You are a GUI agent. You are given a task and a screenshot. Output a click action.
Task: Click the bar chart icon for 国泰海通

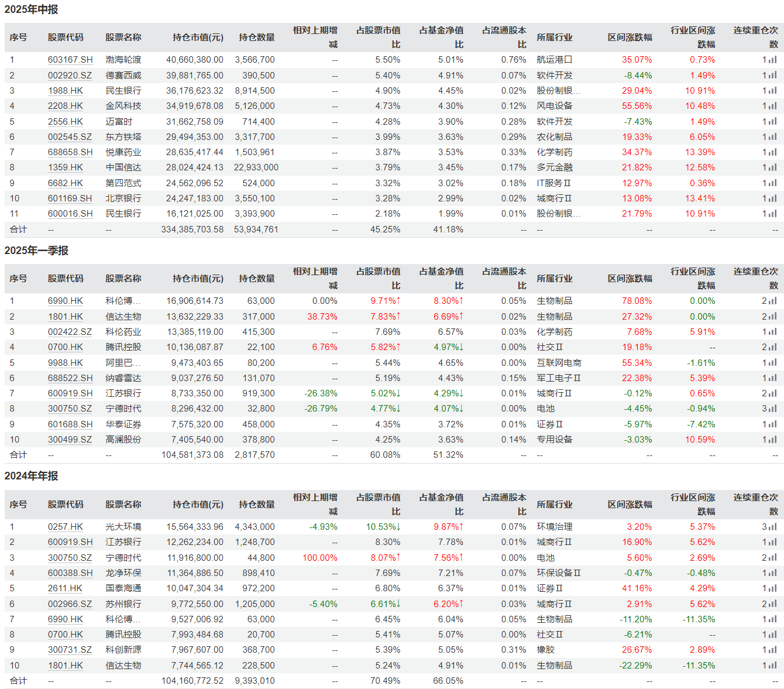[x=773, y=588]
